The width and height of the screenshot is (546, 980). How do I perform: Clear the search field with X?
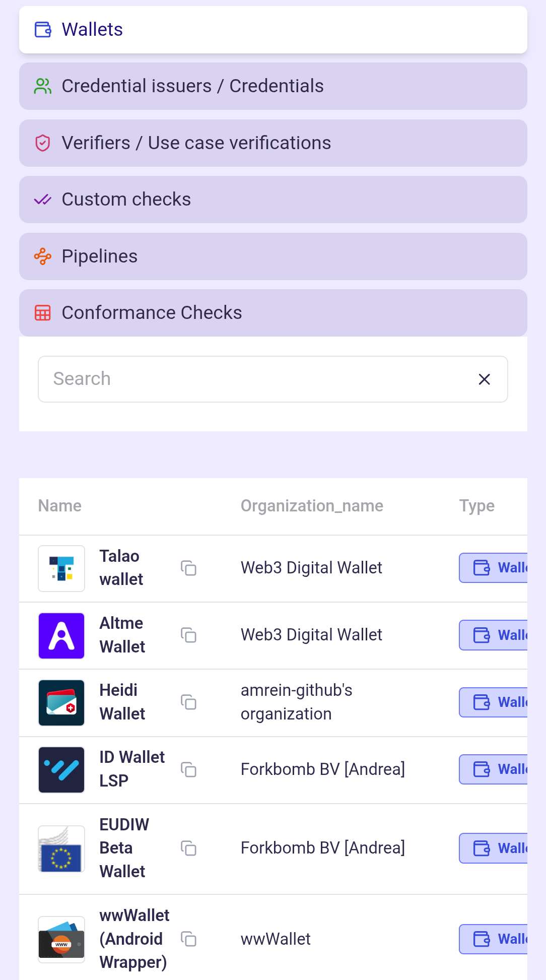click(x=484, y=379)
